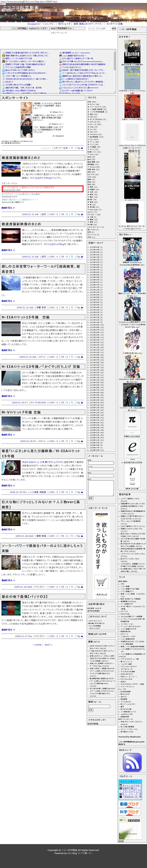Viewport: 147px width, 868px height.
Task: Open beach thumbnail of ウォーターワールド post
Action: (11, 283)
